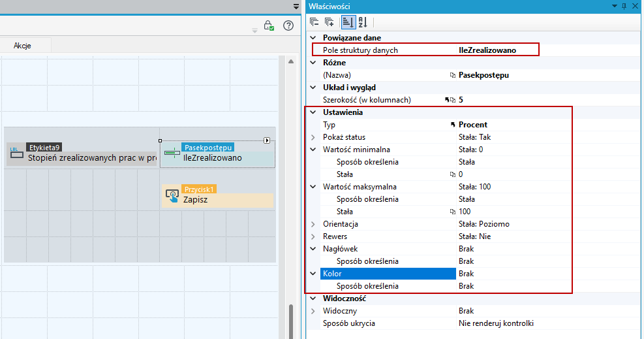Collapse the Wartość maksymalna property
Screen dimensions: 644x339
(313, 187)
